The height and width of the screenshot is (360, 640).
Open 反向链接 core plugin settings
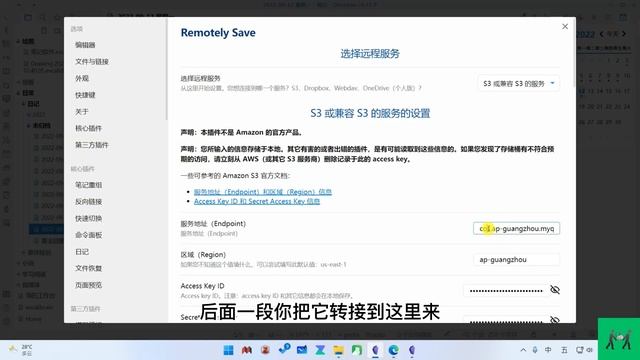[88, 202]
